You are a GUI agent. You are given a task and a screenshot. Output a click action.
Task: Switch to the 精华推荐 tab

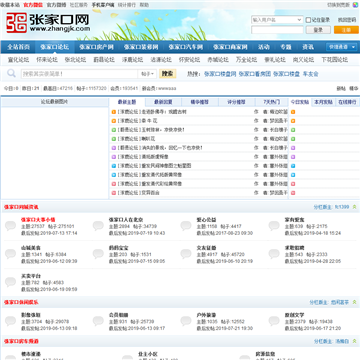200,102
